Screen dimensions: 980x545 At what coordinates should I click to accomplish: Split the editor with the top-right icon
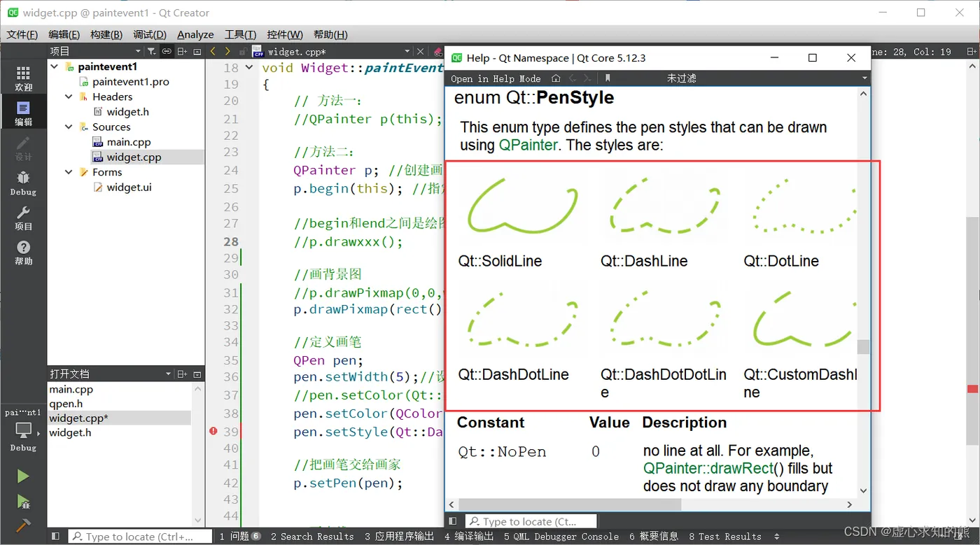[x=972, y=51]
